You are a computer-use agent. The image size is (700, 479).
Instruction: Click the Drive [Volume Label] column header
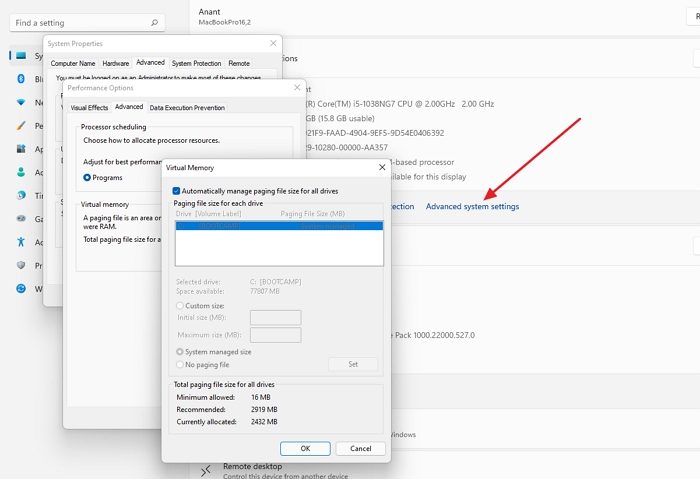click(x=208, y=213)
